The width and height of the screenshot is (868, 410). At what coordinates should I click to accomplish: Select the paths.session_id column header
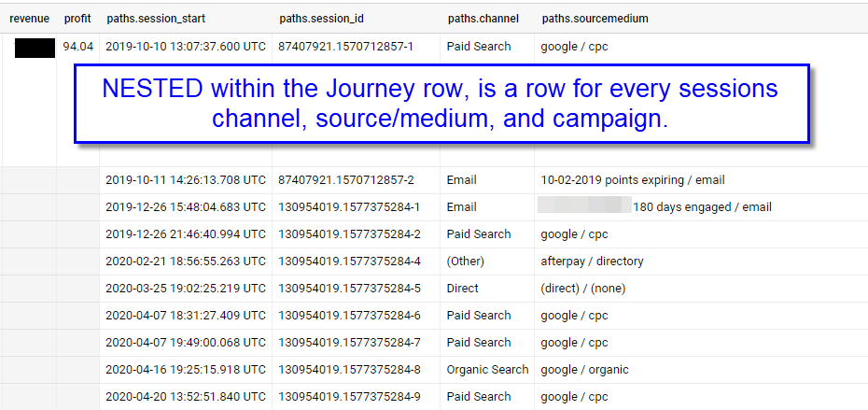pyautogui.click(x=322, y=19)
